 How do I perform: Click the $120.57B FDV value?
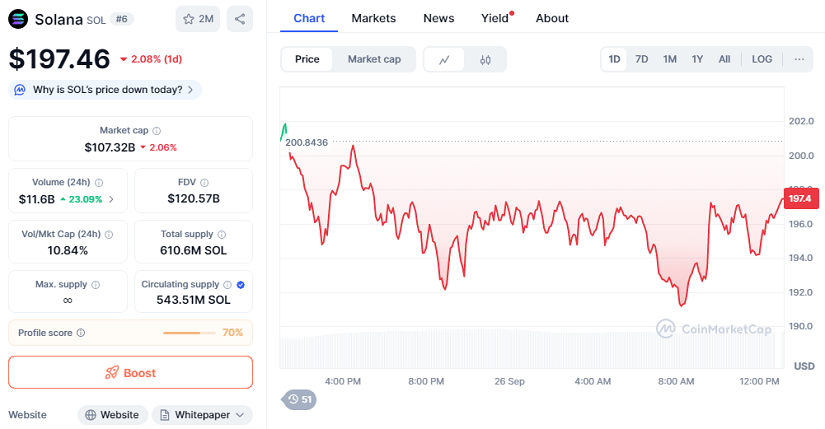pyautogui.click(x=194, y=198)
